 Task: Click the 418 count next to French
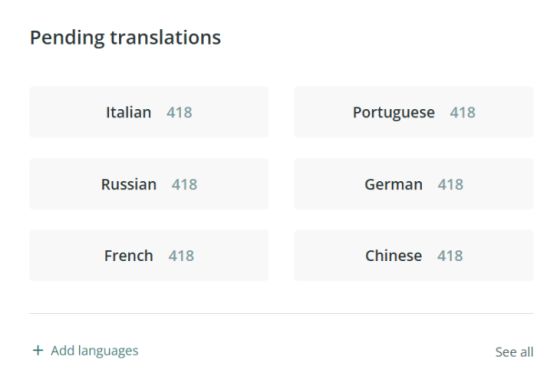(x=181, y=256)
